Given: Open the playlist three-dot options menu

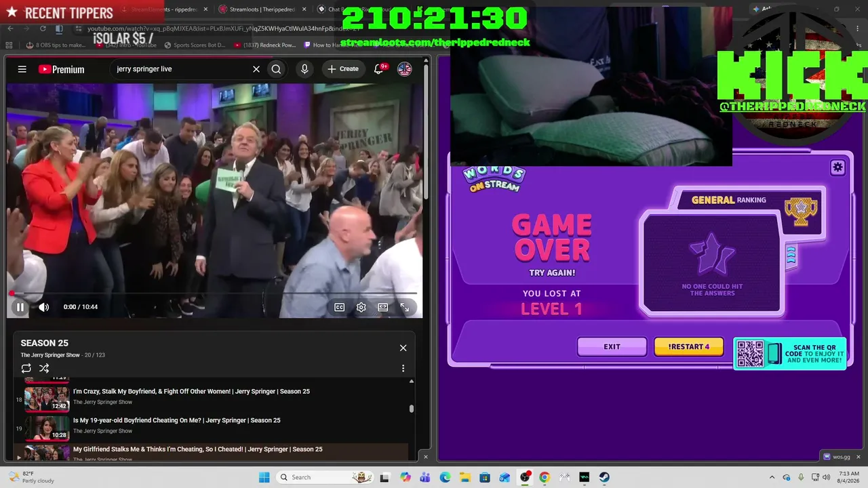Looking at the screenshot, I should [x=403, y=369].
